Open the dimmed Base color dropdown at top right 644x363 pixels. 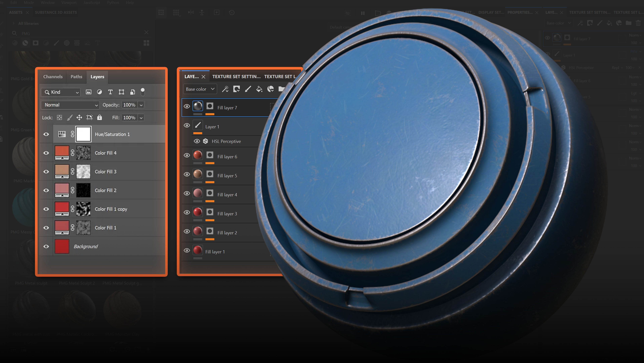(x=559, y=23)
